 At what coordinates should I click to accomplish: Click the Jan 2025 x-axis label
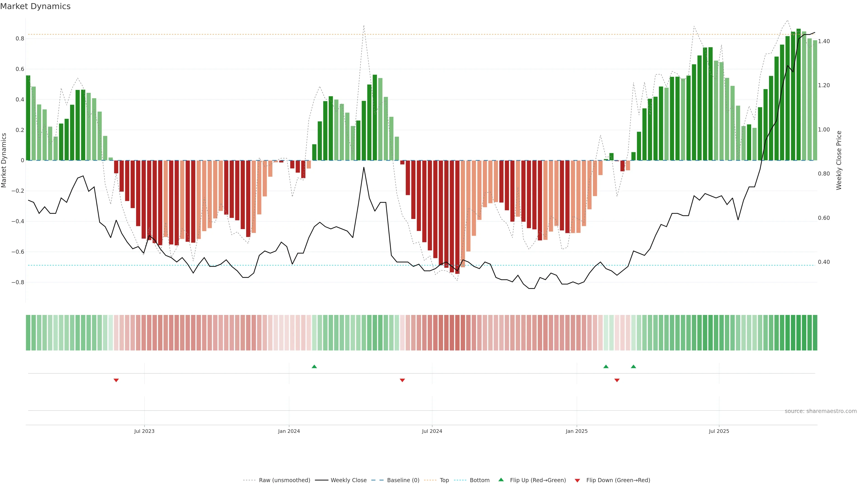pyautogui.click(x=577, y=431)
